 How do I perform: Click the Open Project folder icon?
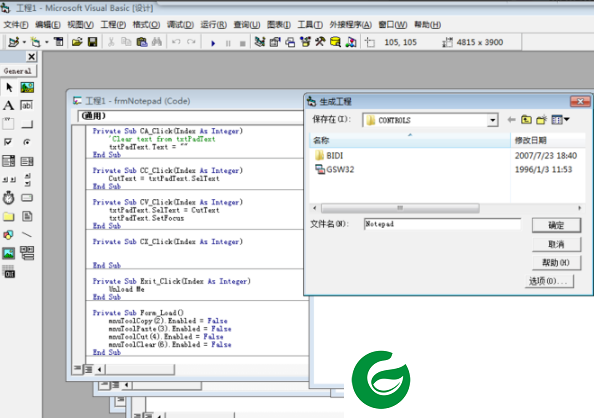tap(77, 42)
